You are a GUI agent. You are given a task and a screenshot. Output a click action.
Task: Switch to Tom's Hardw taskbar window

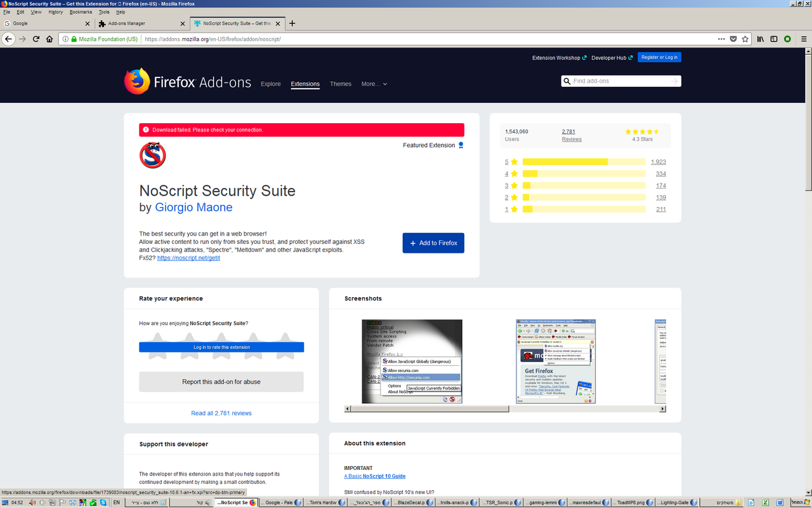point(325,502)
